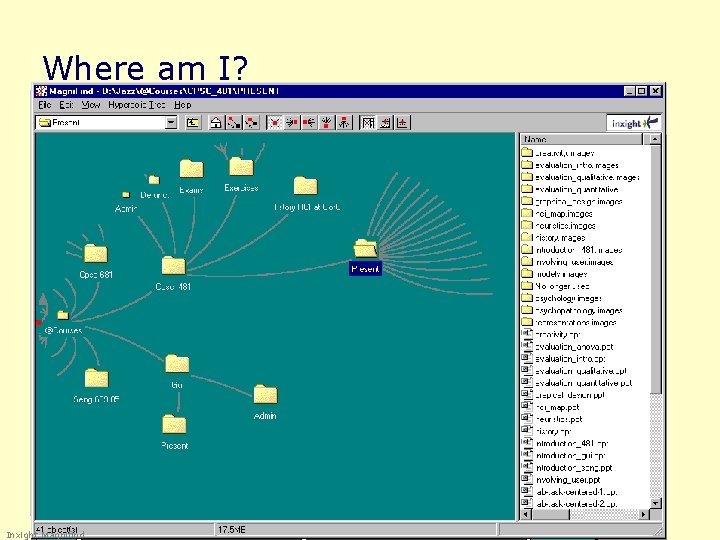The height and width of the screenshot is (540, 720).
Task: Select introduction_481 images folder in list
Action: (x=572, y=250)
